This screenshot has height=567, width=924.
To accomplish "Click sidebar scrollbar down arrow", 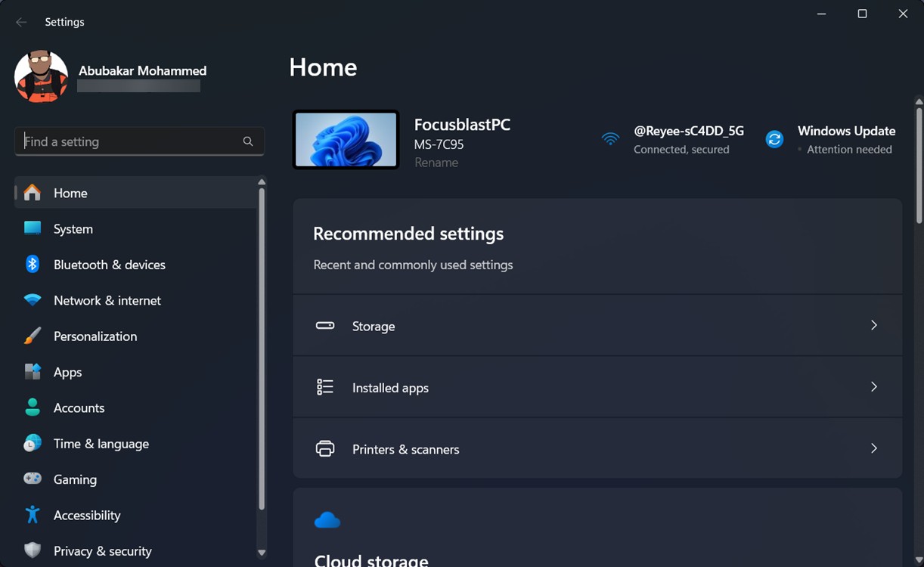I will coord(262,553).
